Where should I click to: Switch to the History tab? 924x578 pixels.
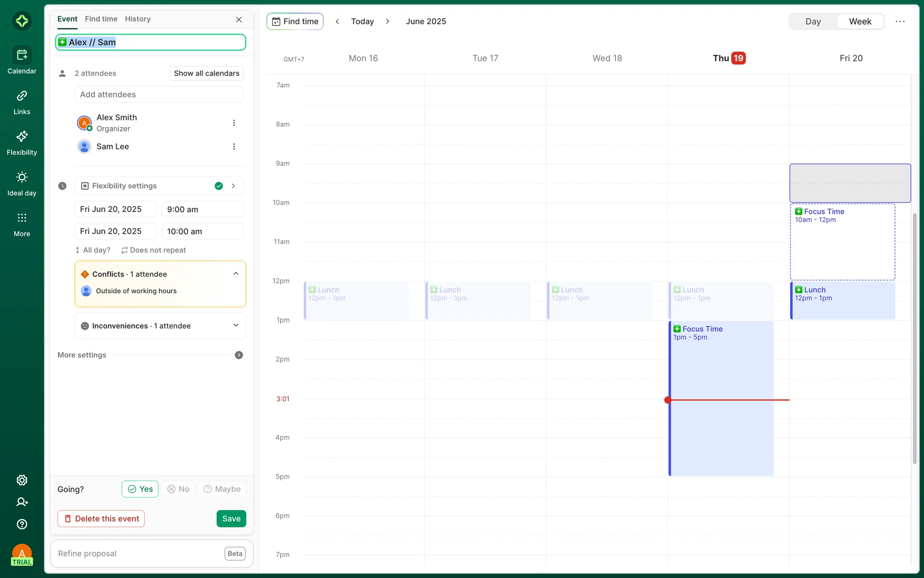(138, 19)
